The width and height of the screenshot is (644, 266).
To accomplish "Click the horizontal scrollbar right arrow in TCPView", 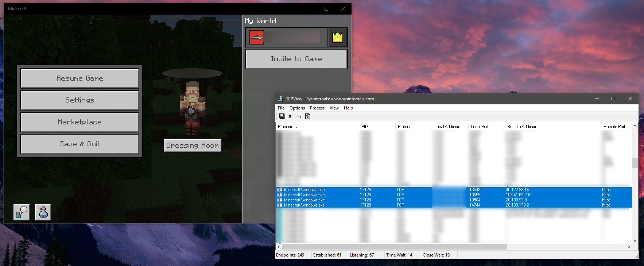I will 629,247.
